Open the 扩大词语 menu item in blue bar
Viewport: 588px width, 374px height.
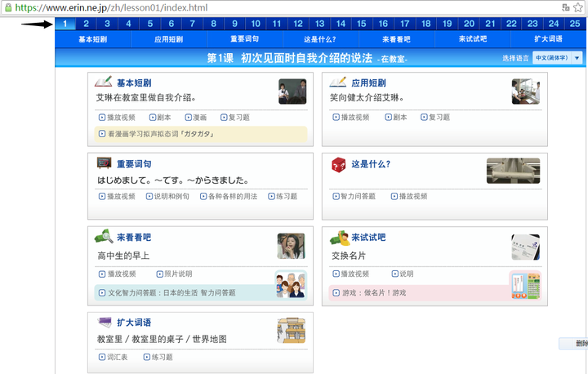pos(548,39)
